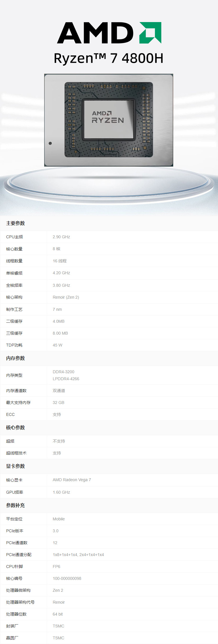
Task: Click the 线程数量 label
Action: (14, 261)
